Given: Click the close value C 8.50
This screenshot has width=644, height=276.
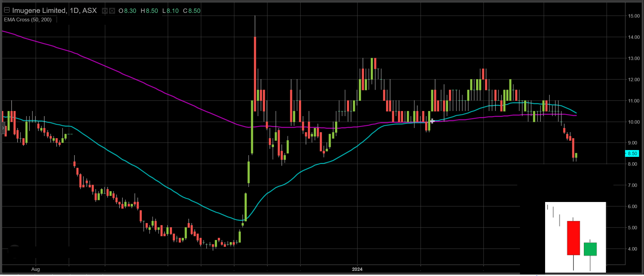Looking at the screenshot, I should 192,11.
